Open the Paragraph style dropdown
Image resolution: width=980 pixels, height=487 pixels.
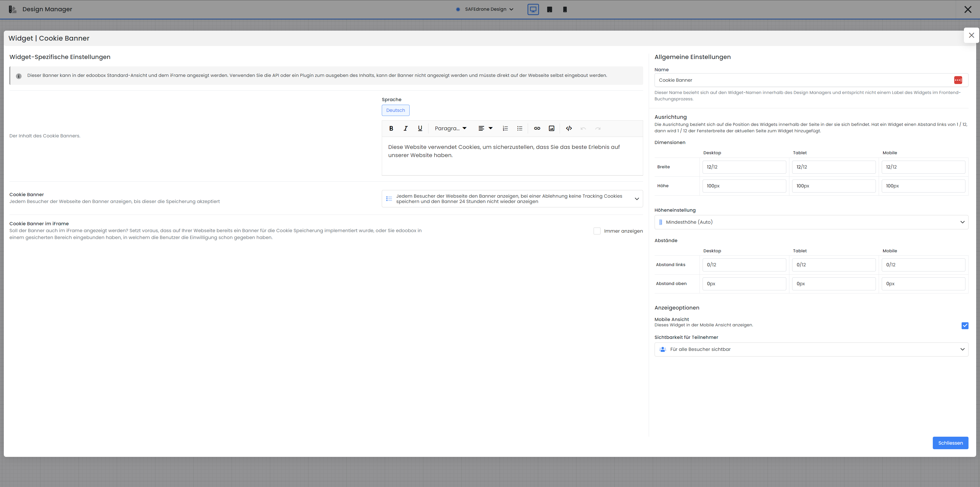tap(450, 129)
